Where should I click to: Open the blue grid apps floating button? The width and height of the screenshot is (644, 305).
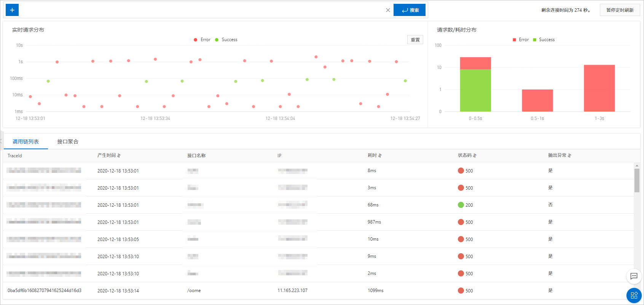tap(634, 295)
